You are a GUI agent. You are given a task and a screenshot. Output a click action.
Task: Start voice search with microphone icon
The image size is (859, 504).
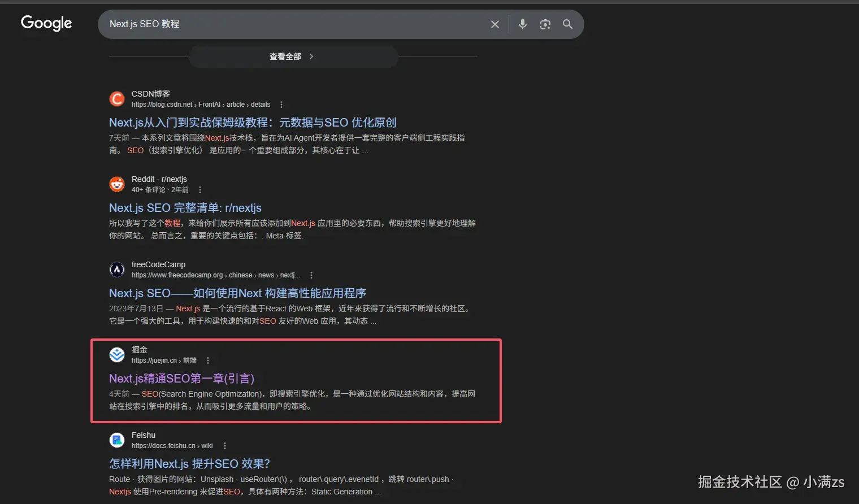pos(523,24)
